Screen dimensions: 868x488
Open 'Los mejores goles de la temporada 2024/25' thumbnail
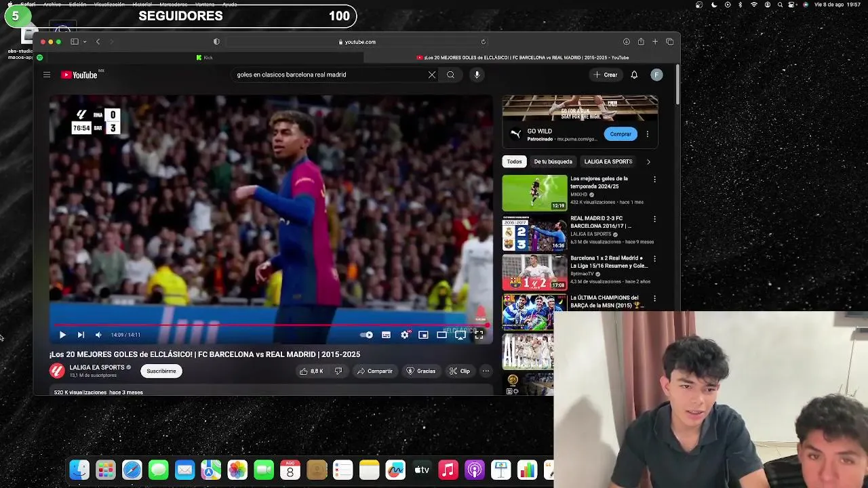534,193
